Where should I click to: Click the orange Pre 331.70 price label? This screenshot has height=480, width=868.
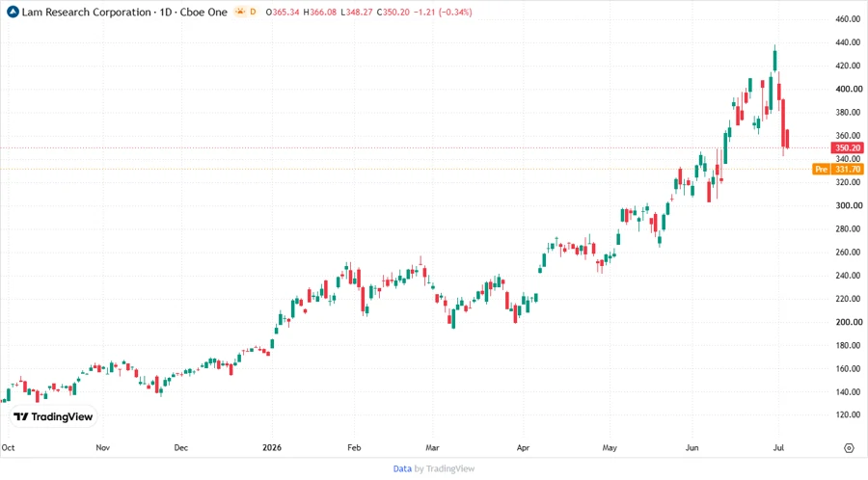point(838,170)
